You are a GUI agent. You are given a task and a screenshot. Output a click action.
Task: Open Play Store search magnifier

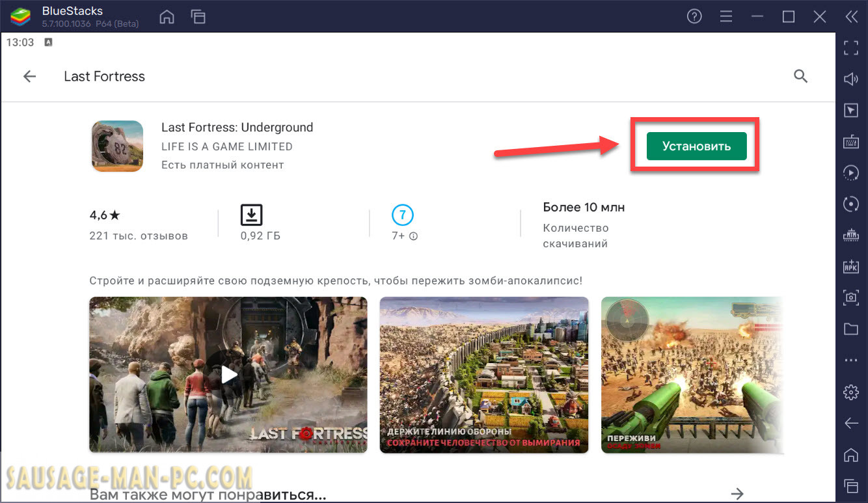800,76
